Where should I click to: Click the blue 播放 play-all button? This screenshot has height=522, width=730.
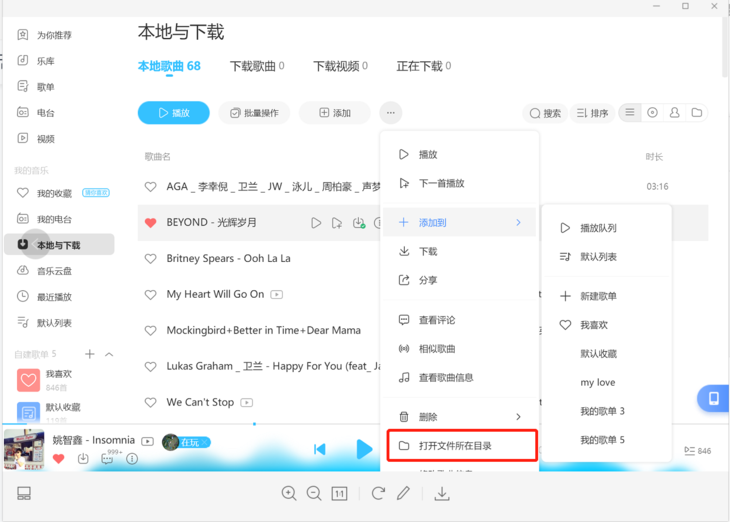coord(173,113)
